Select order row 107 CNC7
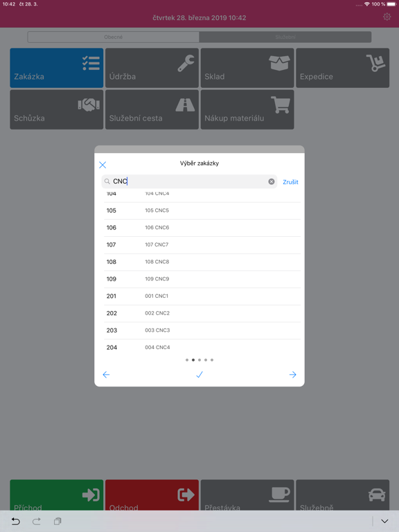 click(202, 245)
